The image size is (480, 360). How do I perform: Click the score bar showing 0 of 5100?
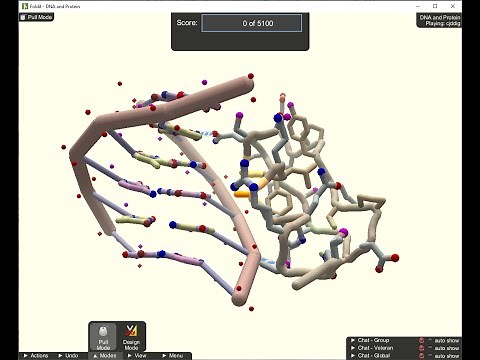pyautogui.click(x=252, y=23)
